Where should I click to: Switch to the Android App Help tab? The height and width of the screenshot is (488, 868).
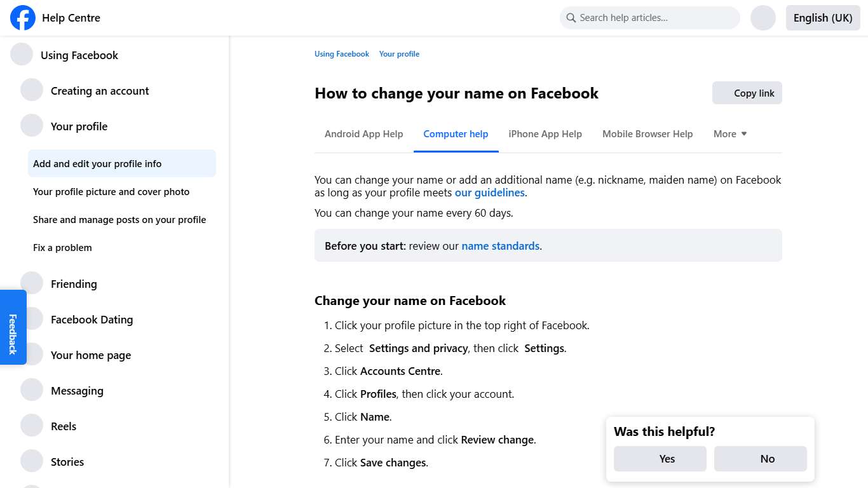click(363, 133)
